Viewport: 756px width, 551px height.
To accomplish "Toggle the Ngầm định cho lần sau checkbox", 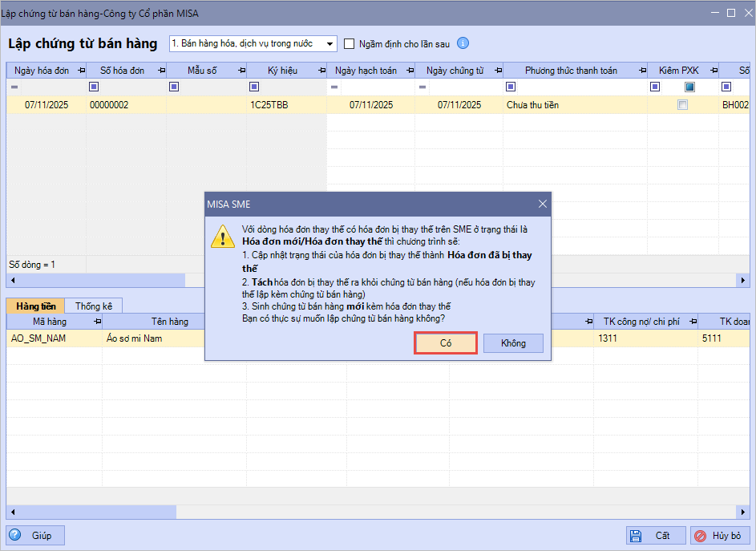I will 350,43.
